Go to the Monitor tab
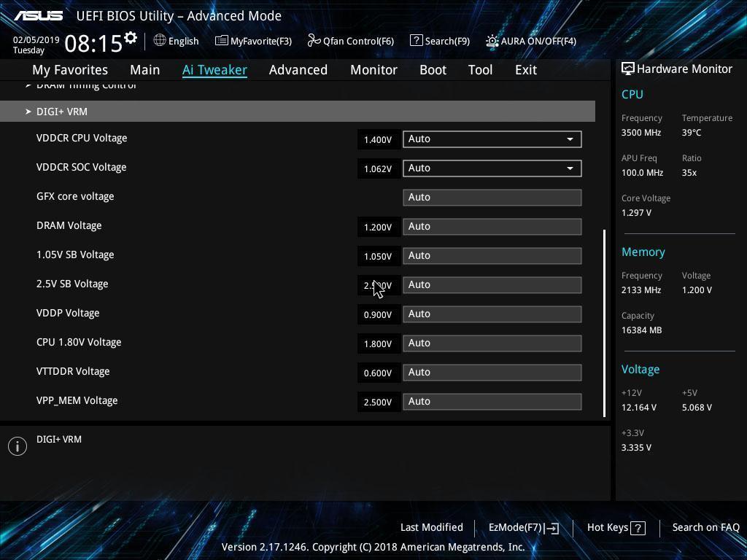 pyautogui.click(x=373, y=70)
